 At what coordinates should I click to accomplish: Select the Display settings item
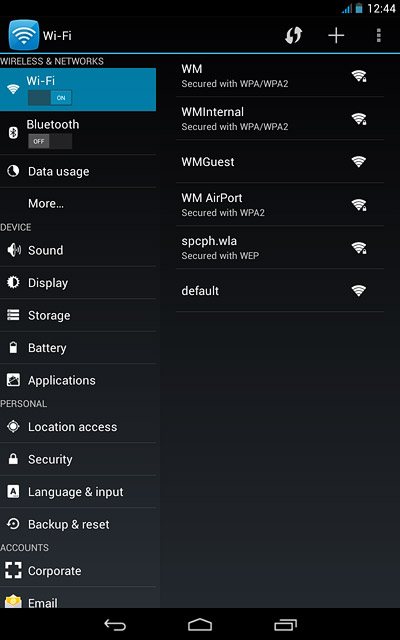[x=78, y=282]
